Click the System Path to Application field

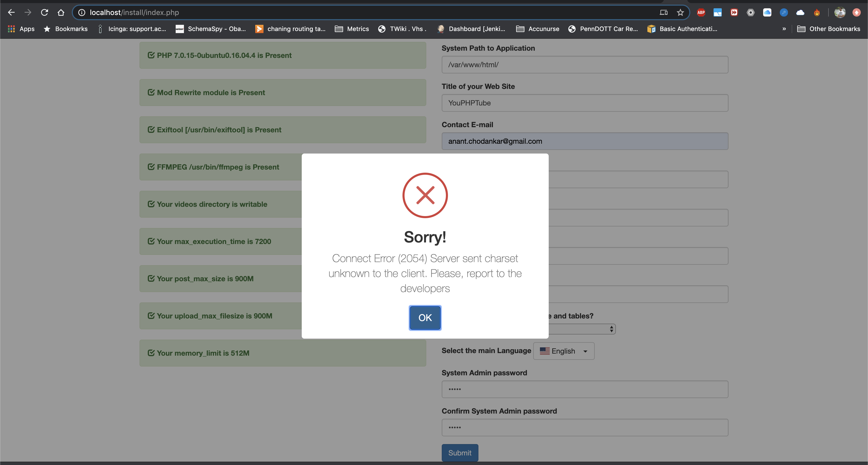[x=585, y=65]
